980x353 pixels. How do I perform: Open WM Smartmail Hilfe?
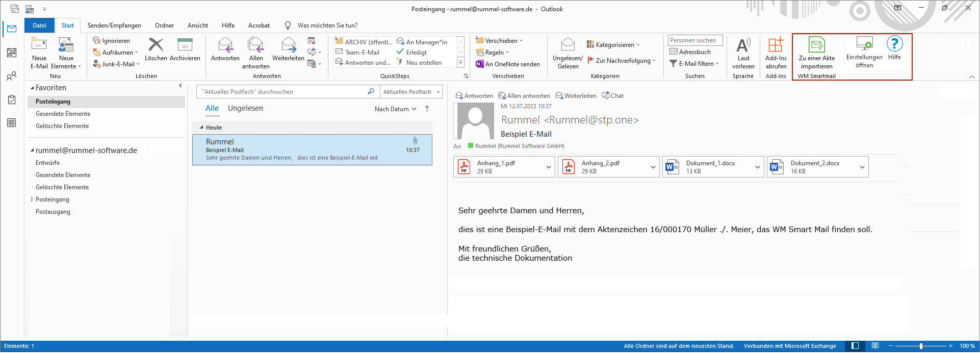(x=894, y=48)
